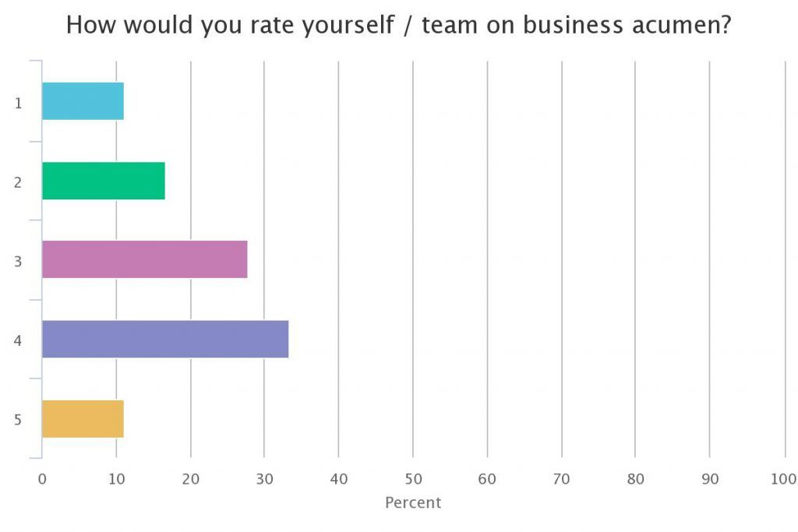Image resolution: width=798 pixels, height=532 pixels.
Task: Click y-axis category label 3
Action: tap(18, 260)
